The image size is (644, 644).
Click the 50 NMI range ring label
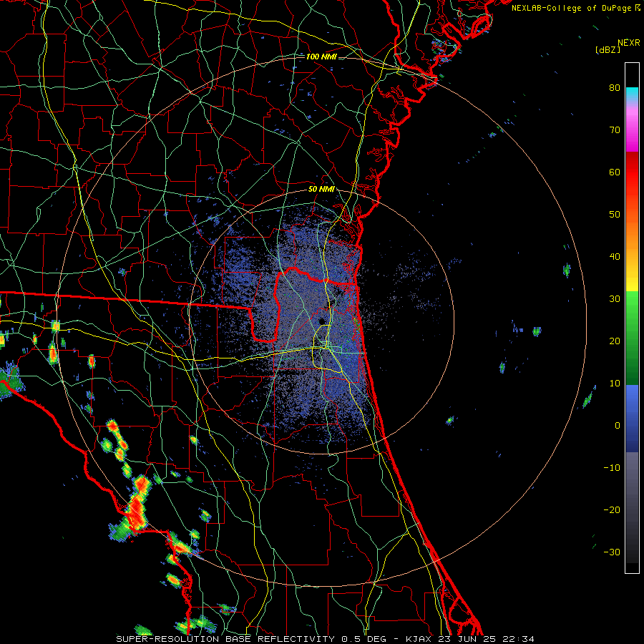tap(321, 190)
